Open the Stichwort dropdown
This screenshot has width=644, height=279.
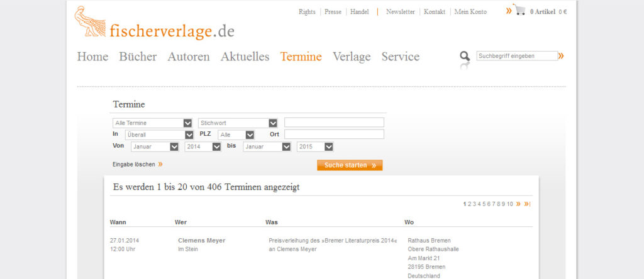(x=273, y=123)
